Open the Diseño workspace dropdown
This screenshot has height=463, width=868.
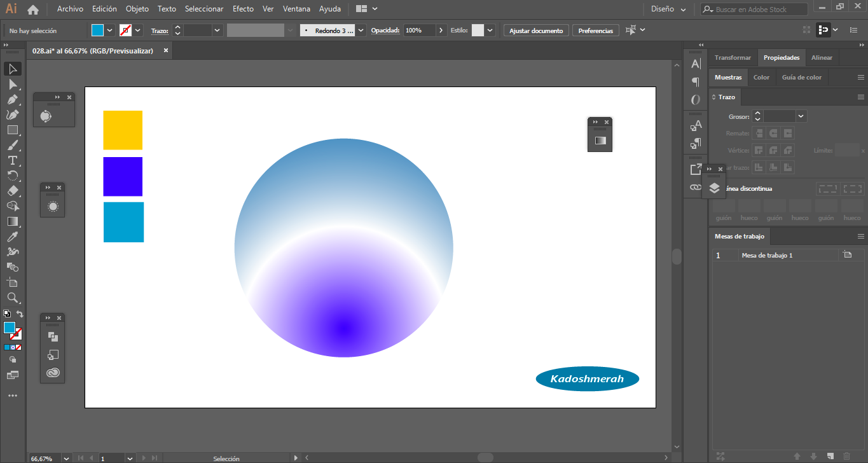tap(668, 10)
